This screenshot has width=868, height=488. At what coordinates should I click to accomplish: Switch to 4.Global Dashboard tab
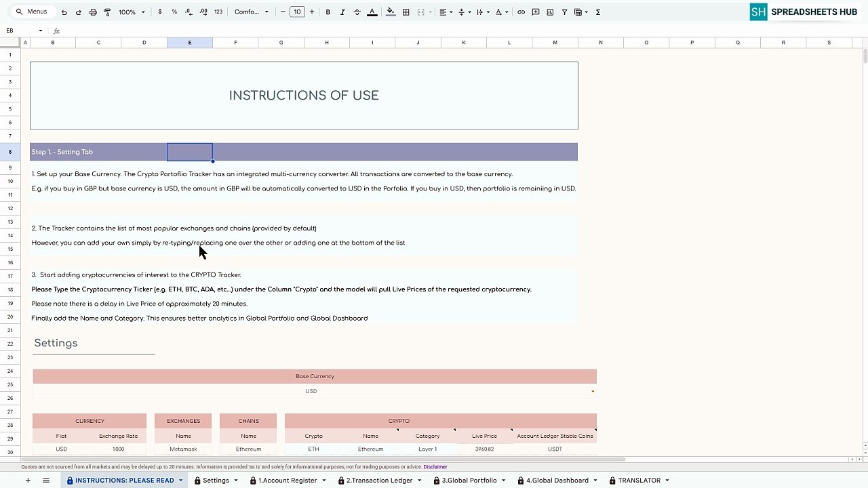pyautogui.click(x=557, y=481)
